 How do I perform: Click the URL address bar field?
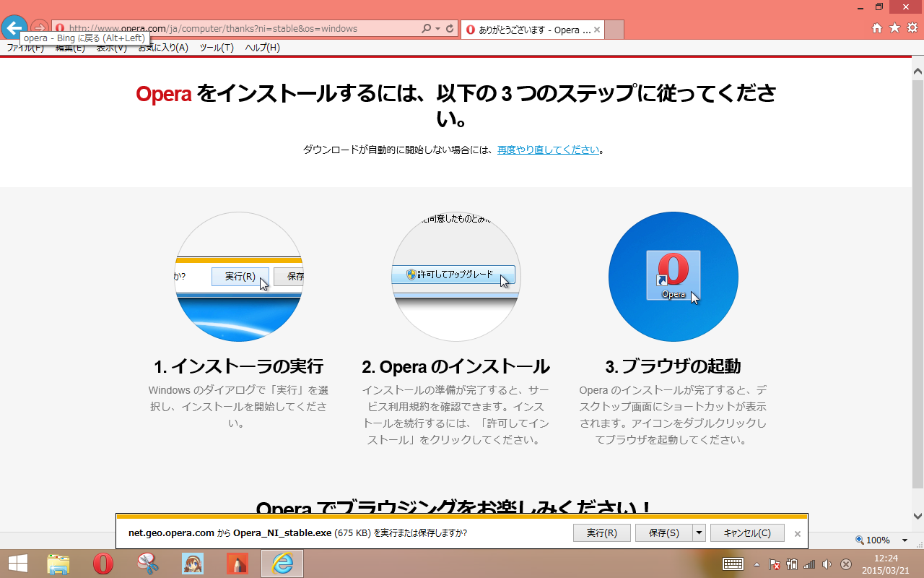(243, 29)
